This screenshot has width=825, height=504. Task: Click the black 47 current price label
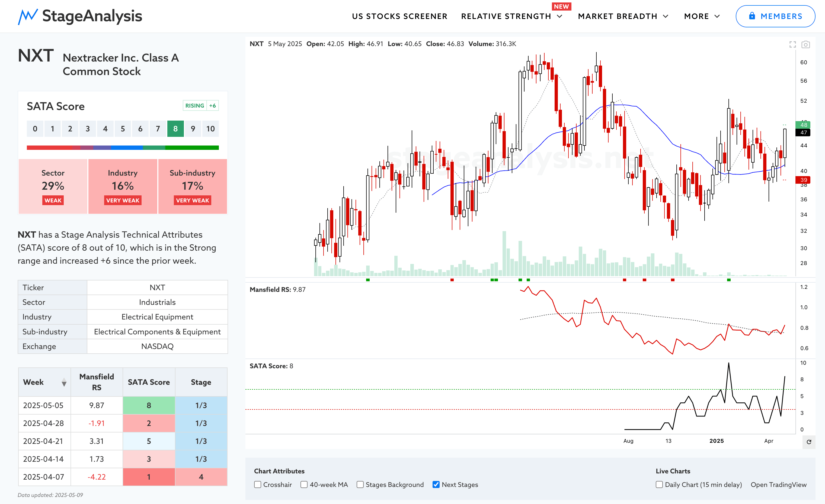point(803,133)
